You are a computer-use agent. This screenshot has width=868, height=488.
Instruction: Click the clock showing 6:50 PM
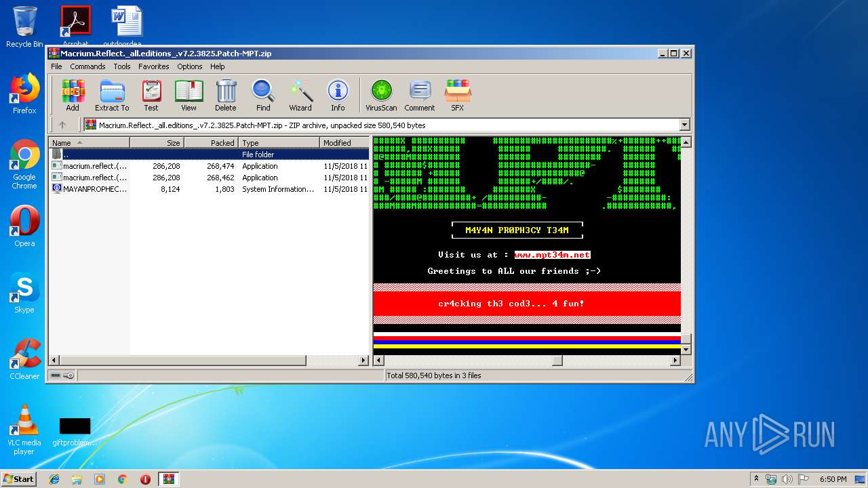pos(833,479)
